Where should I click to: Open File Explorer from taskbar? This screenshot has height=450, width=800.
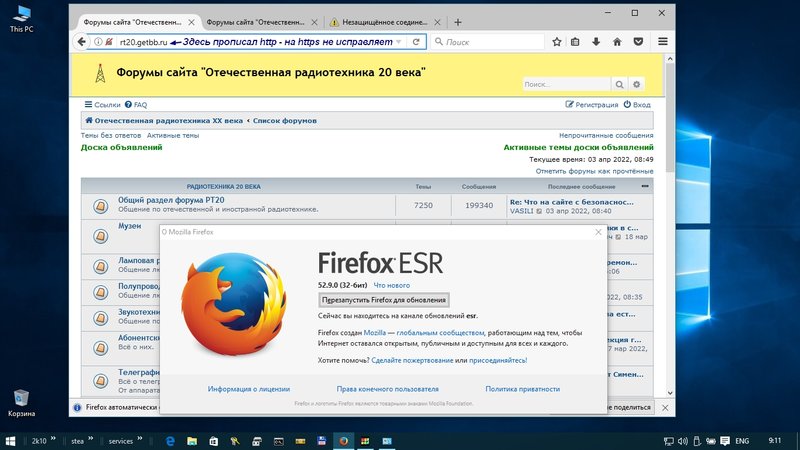click(192, 441)
